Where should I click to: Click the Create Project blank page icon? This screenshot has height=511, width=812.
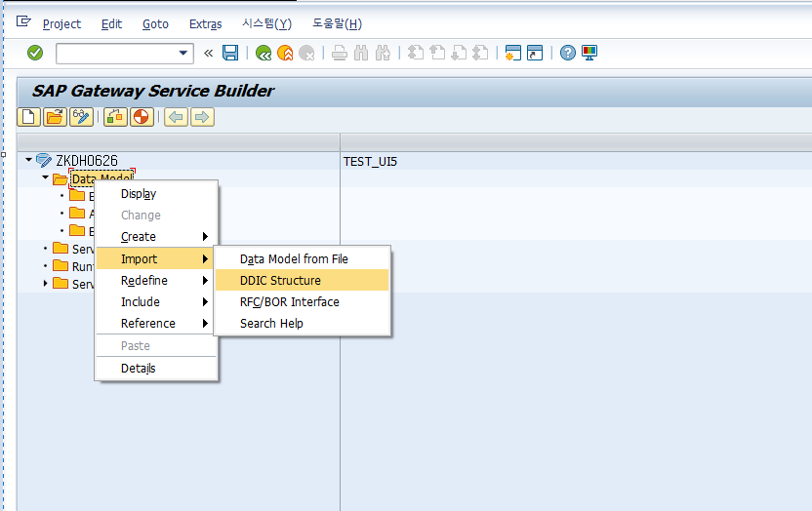pos(29,117)
